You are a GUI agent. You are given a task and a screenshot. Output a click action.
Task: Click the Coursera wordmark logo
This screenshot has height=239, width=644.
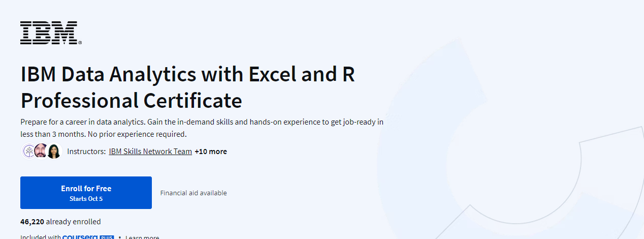click(x=80, y=237)
